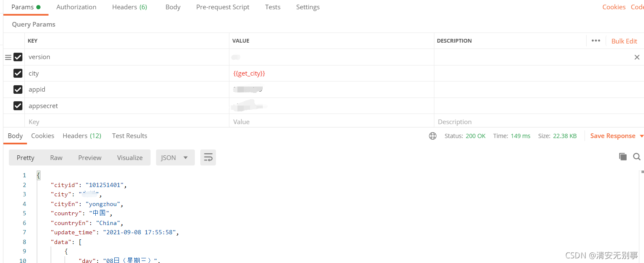
Task: Uncheck the city parameter checkbox
Action: tap(18, 73)
